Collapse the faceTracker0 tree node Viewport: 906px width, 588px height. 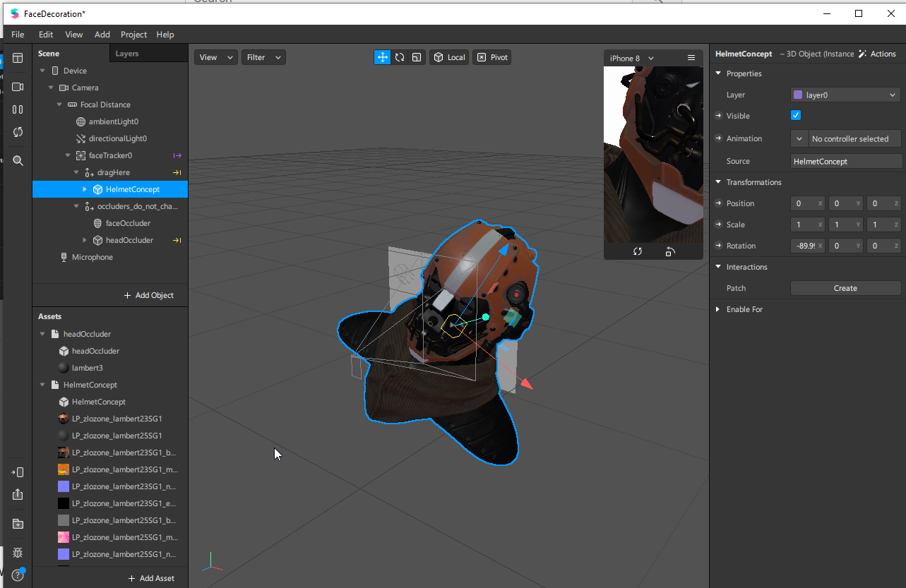point(68,155)
